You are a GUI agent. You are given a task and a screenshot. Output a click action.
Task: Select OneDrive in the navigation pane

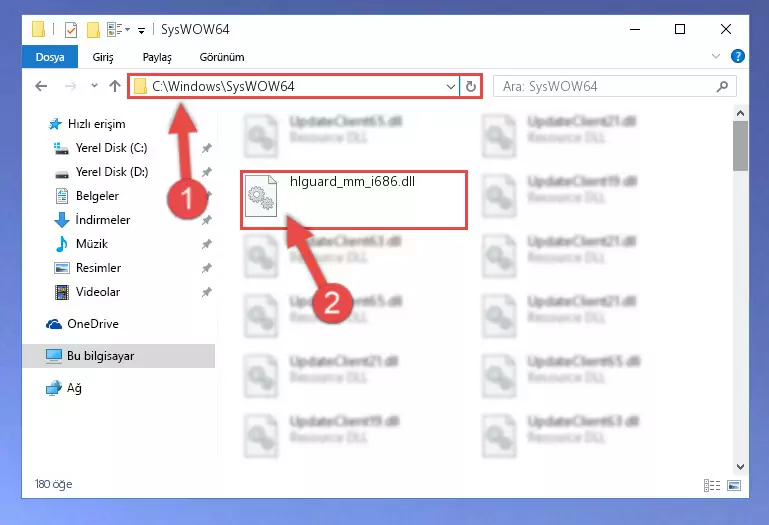(x=82, y=324)
